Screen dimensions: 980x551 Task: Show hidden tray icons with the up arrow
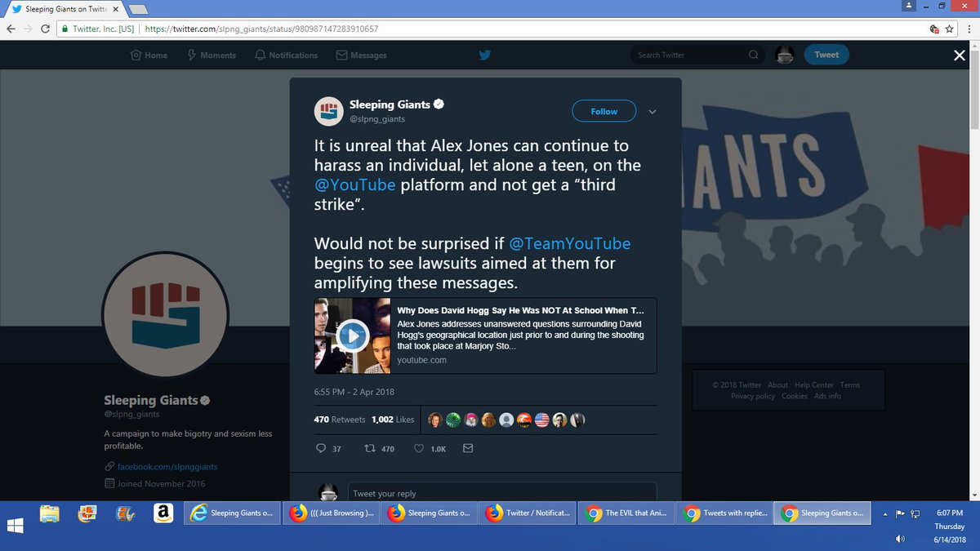pos(884,513)
